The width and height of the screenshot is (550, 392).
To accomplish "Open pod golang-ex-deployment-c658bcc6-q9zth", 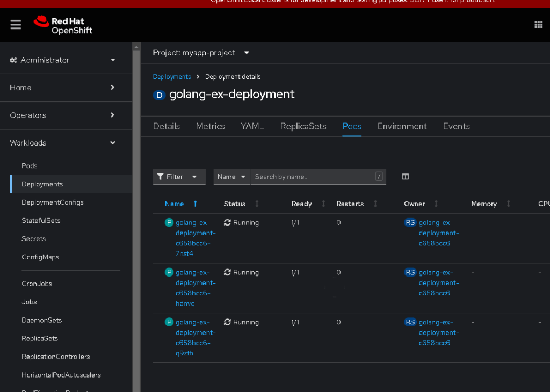I will 196,337.
